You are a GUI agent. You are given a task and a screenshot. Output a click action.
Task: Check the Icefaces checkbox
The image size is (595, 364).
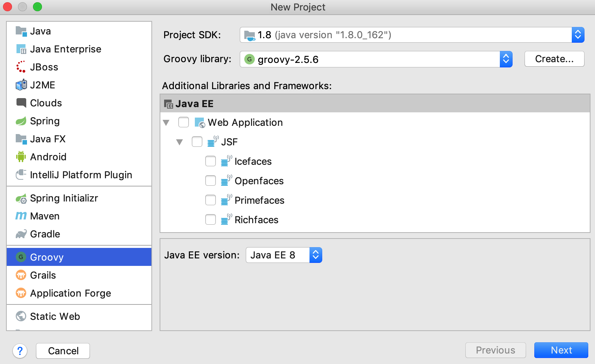211,161
